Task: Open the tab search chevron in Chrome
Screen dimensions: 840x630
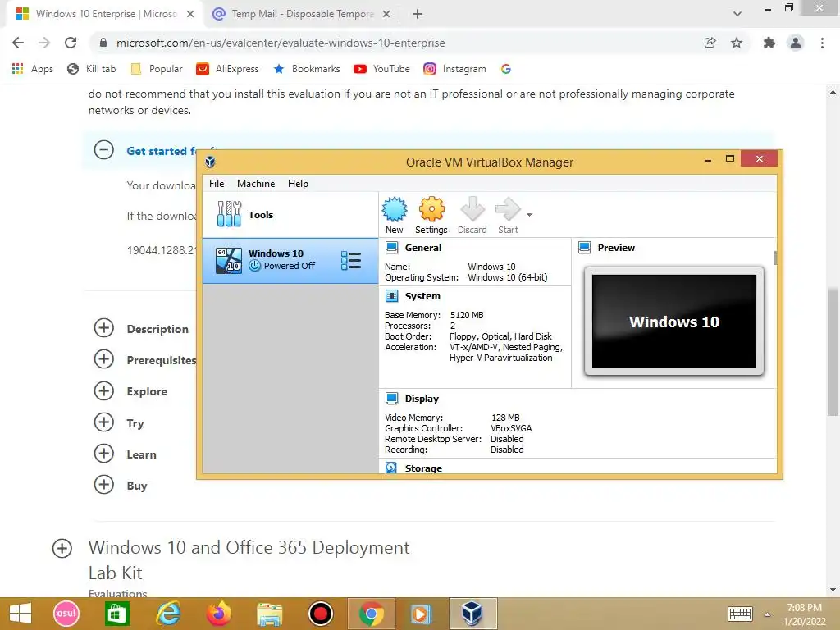Action: [737, 14]
